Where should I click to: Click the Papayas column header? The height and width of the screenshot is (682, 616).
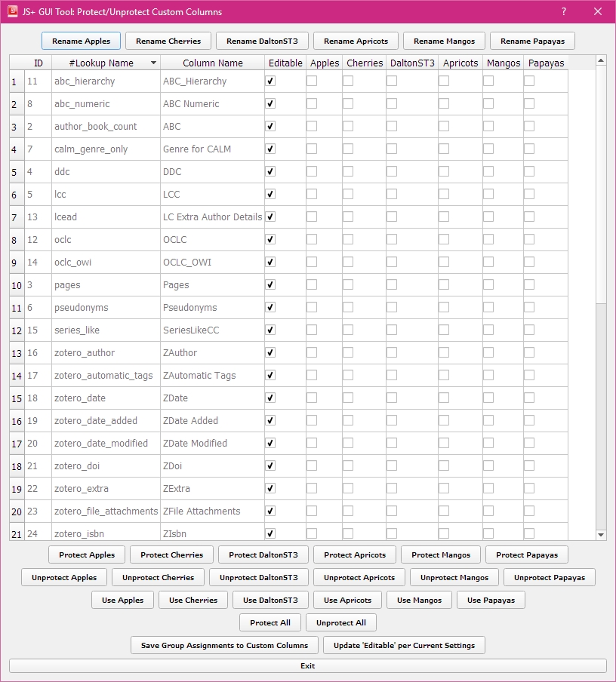click(x=546, y=63)
